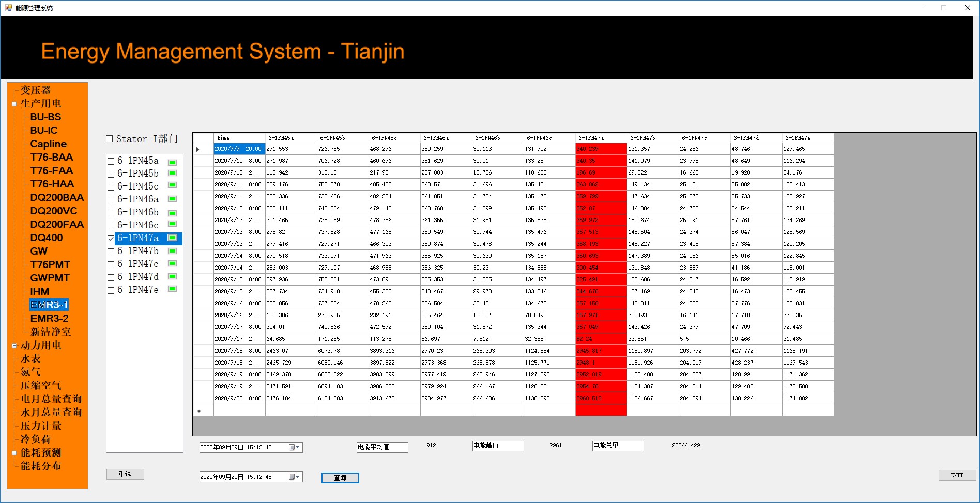Image resolution: width=980 pixels, height=503 pixels.
Task: Select 新洁净室 in the tree
Action: tap(51, 332)
